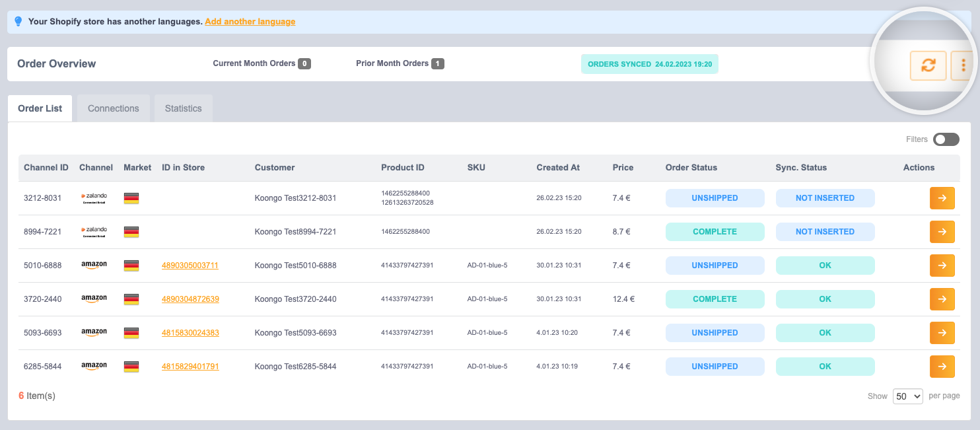Click the lightbulb tip icon
The height and width of the screenshot is (430, 980).
[18, 21]
